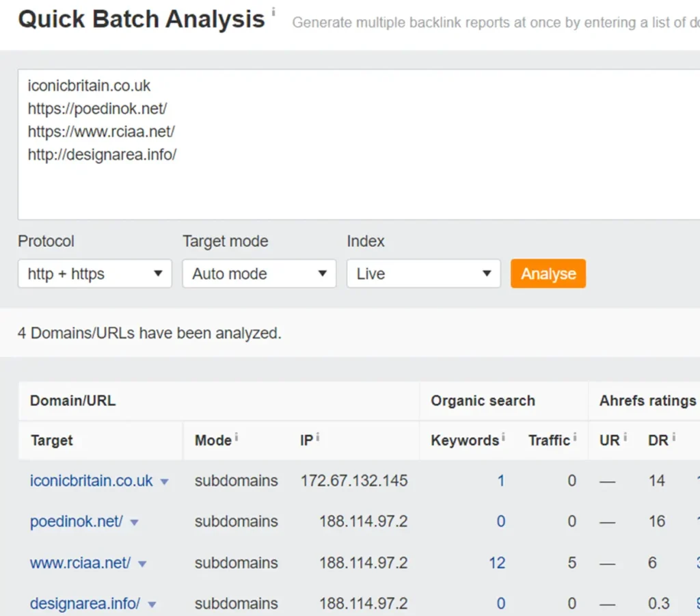
Task: Click the line https://www.rciaa.net/ in the text area
Action: (x=101, y=132)
